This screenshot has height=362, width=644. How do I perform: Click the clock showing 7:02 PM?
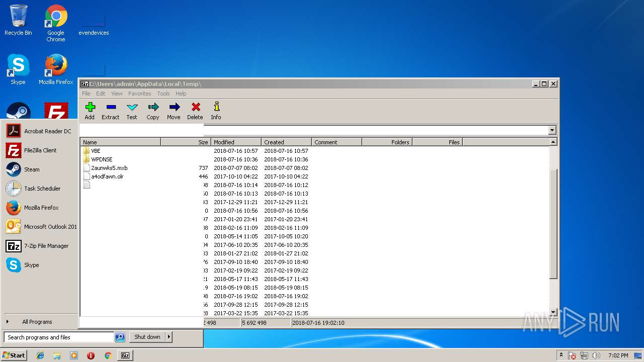tap(618, 355)
